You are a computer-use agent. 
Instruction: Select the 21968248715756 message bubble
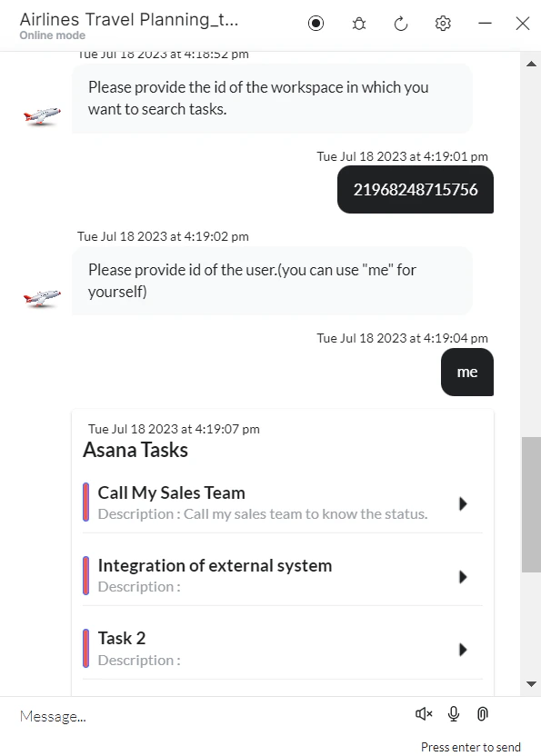(x=415, y=190)
